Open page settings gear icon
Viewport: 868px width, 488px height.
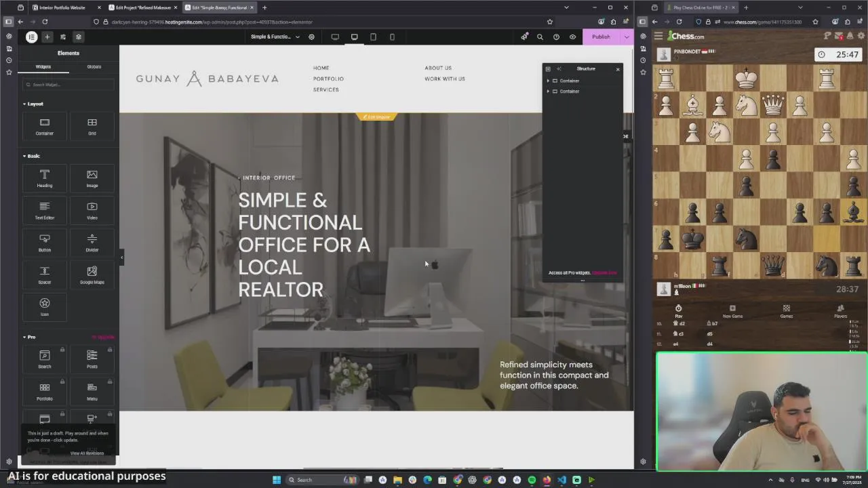tap(311, 37)
